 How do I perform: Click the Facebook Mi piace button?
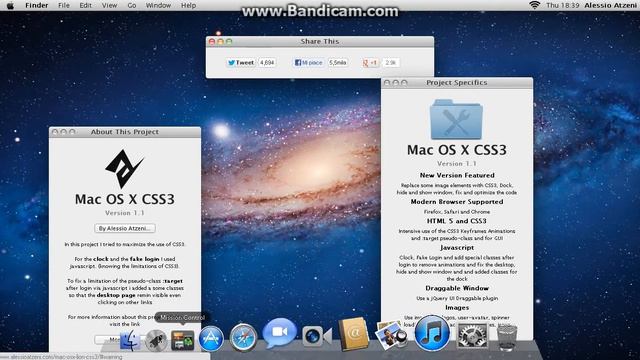309,62
